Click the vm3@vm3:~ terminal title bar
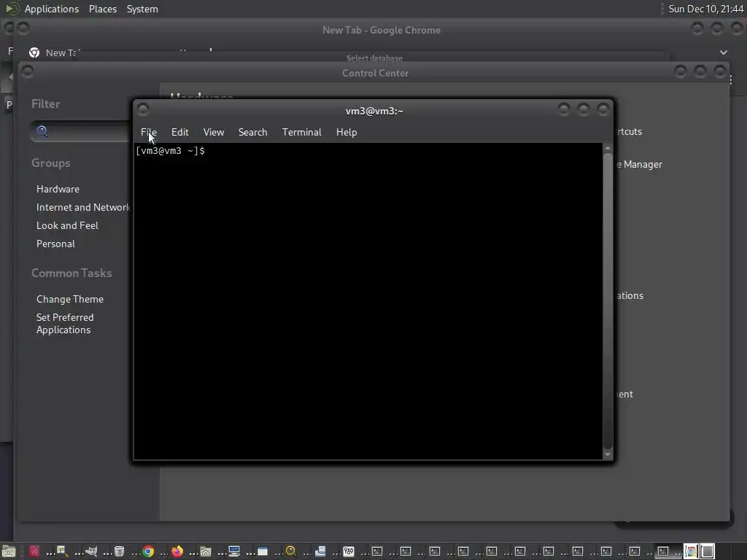 [x=374, y=111]
